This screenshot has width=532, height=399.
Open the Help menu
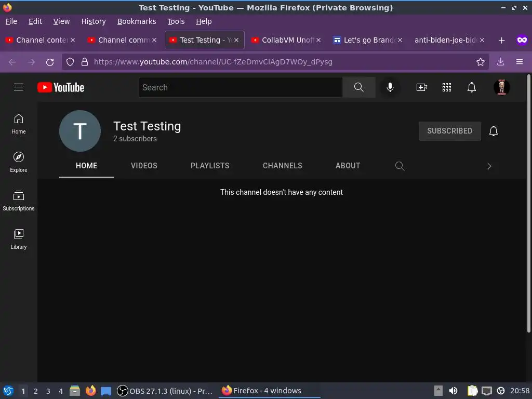point(204,21)
